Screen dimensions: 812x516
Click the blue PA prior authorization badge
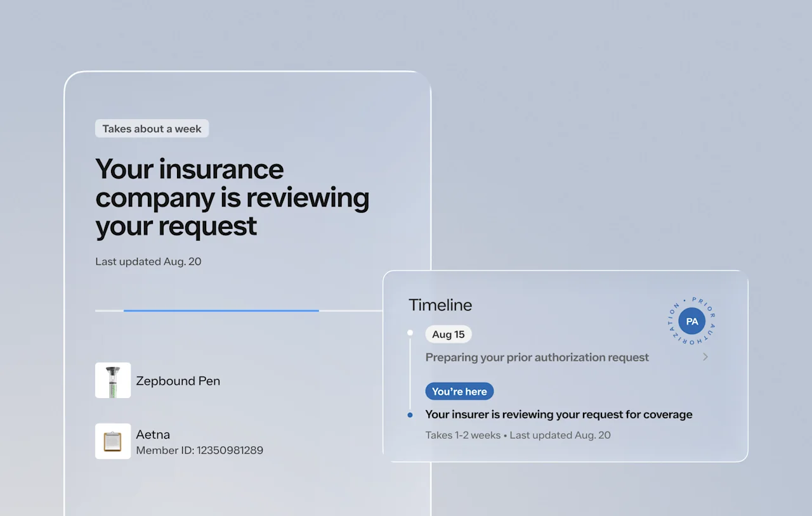[691, 321]
